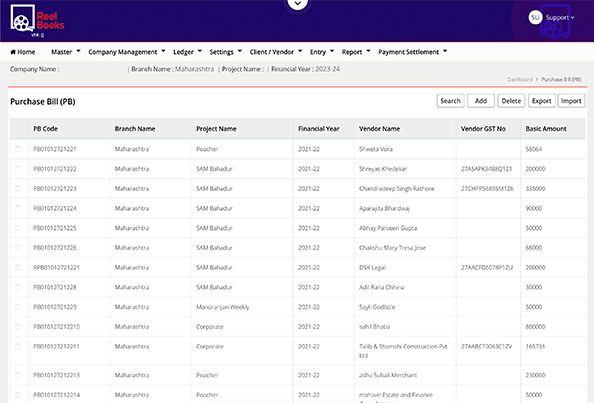
Task: Click the Vendor Name column header
Action: [x=379, y=129]
